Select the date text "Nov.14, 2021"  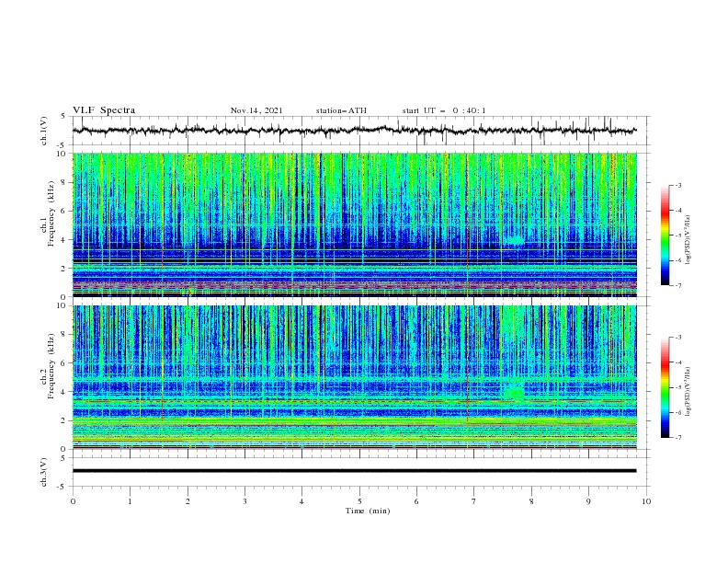pos(256,110)
